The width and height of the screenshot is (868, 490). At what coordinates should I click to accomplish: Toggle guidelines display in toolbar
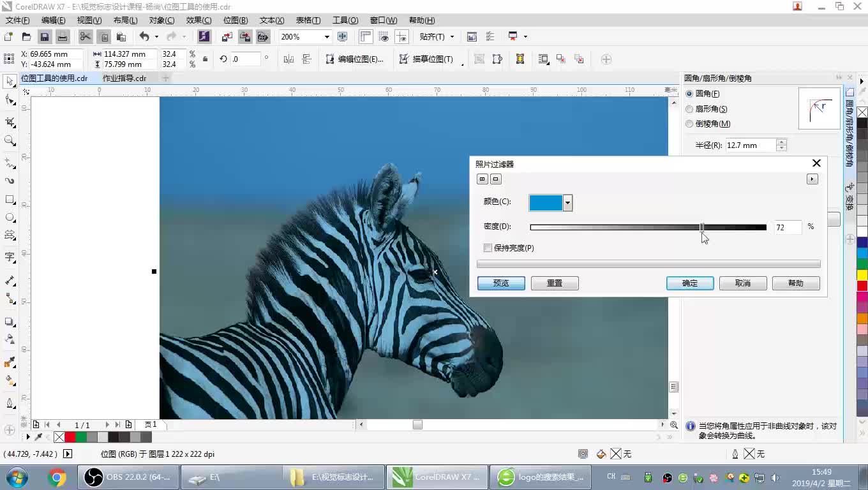[x=401, y=36]
